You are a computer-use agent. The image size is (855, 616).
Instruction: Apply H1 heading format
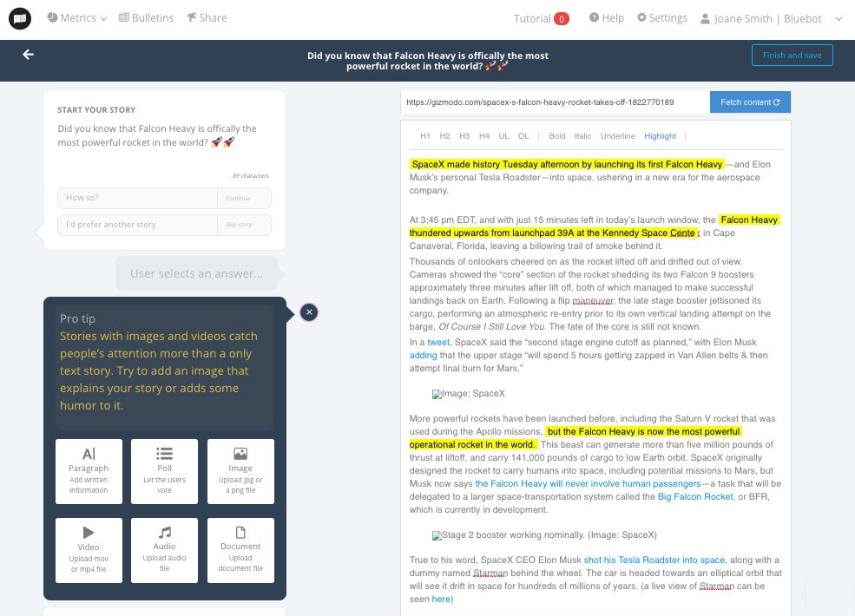425,136
